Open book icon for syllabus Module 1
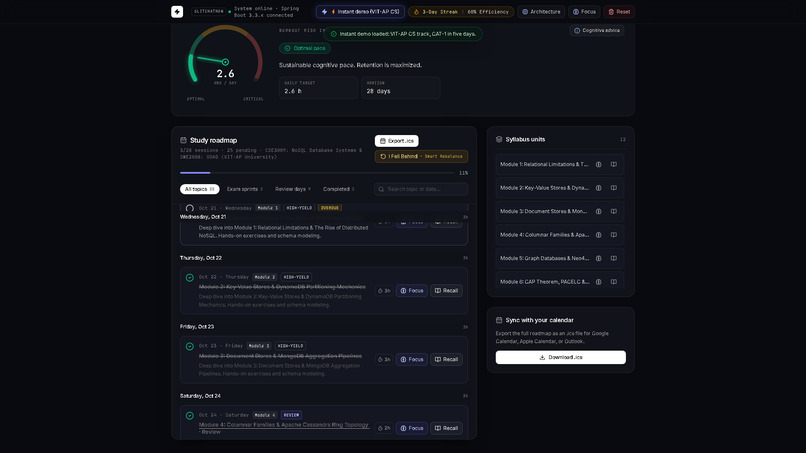 click(614, 165)
